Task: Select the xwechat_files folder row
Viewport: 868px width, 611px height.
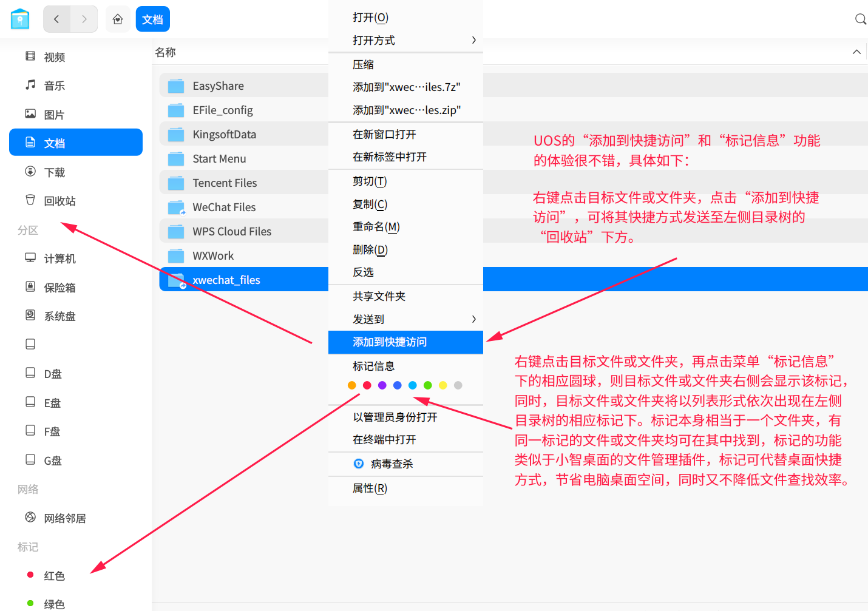Action: 243,280
